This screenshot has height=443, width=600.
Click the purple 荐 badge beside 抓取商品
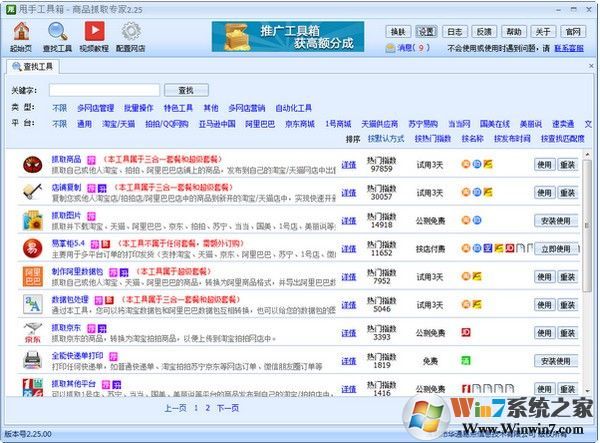coord(91,160)
